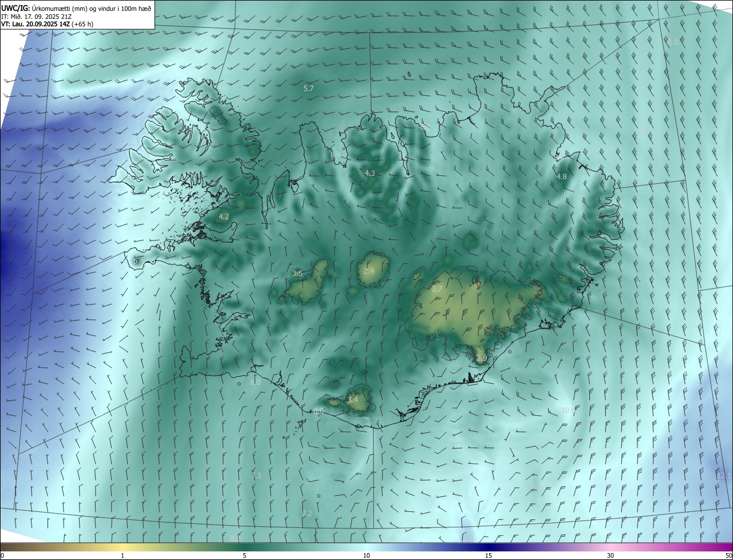Select the 7.2 value near the bottom
Image resolution: width=733 pixels, height=560 pixels.
(307, 514)
